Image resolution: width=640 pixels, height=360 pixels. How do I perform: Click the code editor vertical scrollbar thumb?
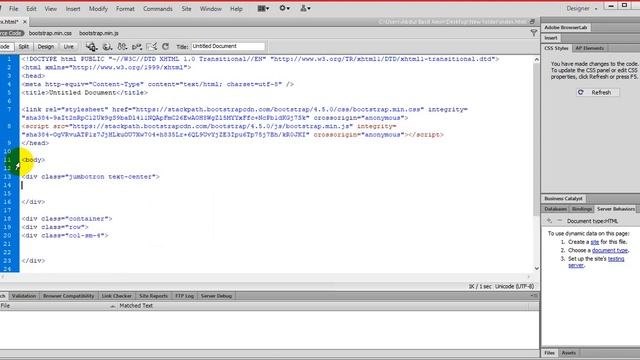tap(536, 139)
